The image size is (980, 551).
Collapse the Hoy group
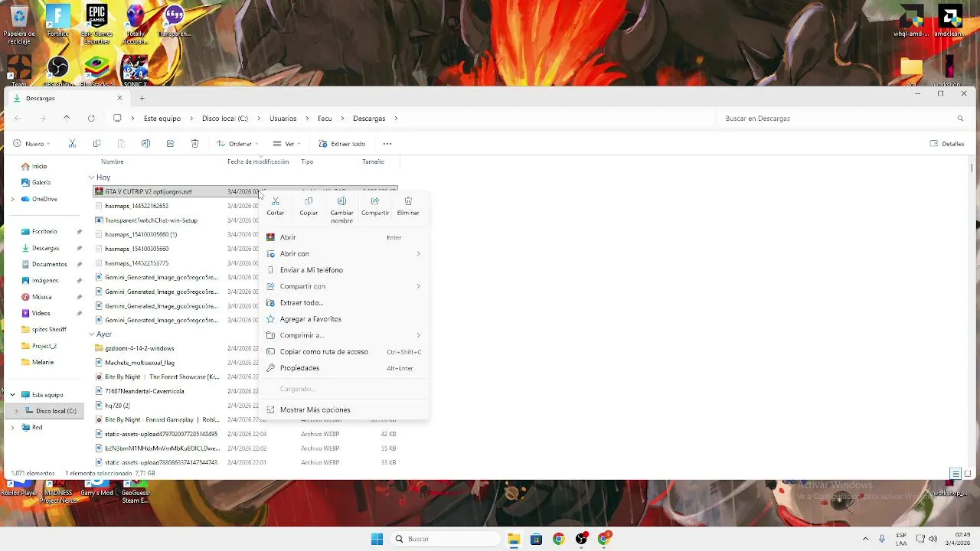(x=91, y=178)
